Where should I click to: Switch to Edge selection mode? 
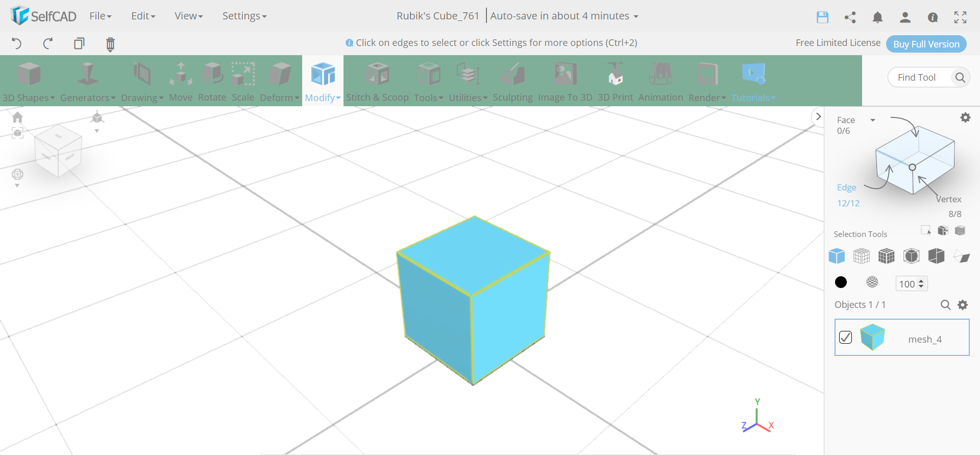(x=846, y=187)
